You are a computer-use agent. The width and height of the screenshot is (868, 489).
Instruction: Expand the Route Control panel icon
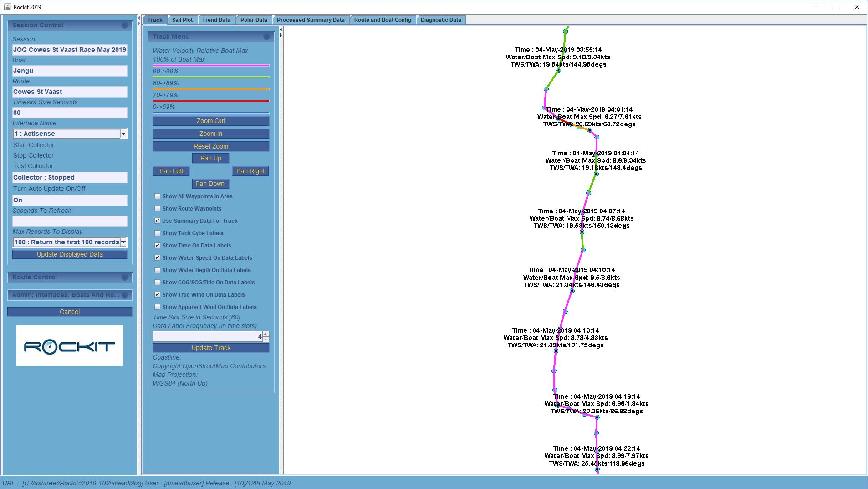[x=124, y=278]
